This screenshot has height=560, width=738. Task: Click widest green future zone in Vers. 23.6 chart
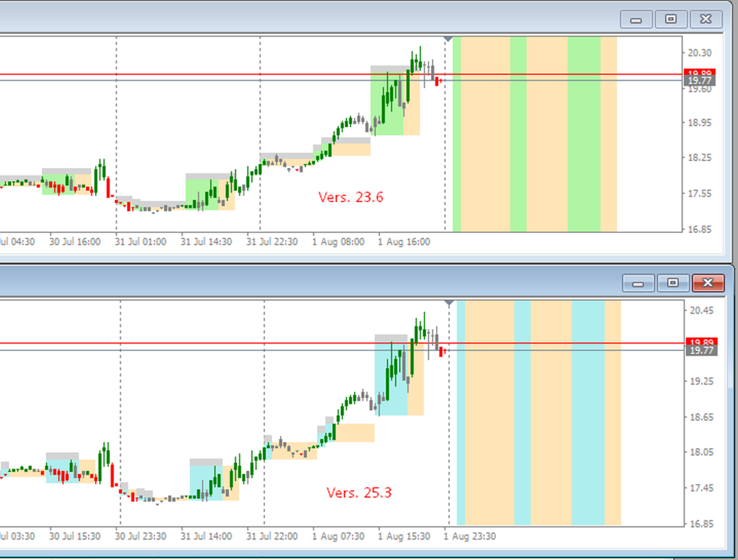point(584,134)
